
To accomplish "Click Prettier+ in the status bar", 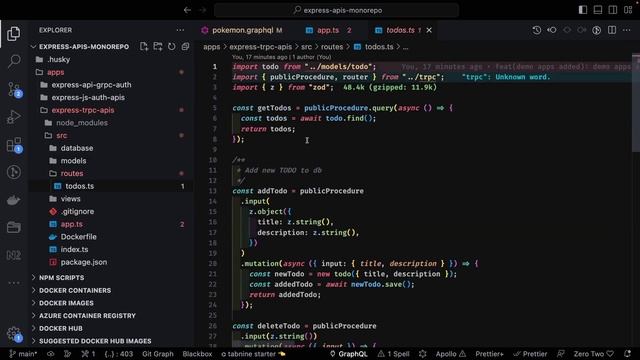I will 489,354.
